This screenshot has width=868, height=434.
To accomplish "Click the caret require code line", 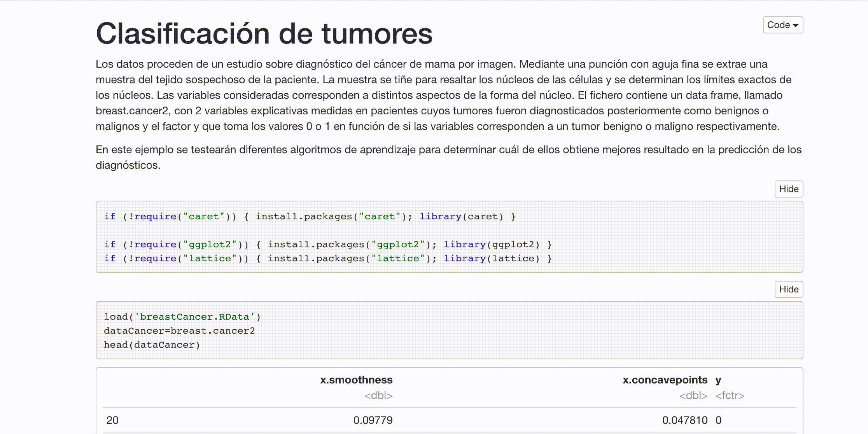I will [x=310, y=217].
